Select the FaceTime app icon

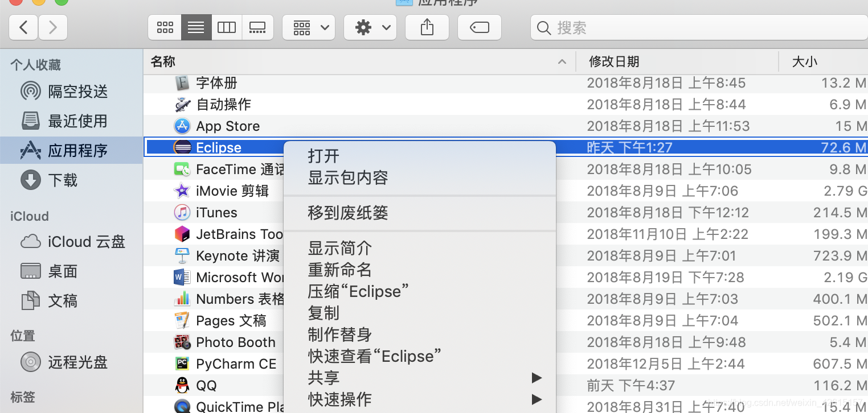coord(182,169)
